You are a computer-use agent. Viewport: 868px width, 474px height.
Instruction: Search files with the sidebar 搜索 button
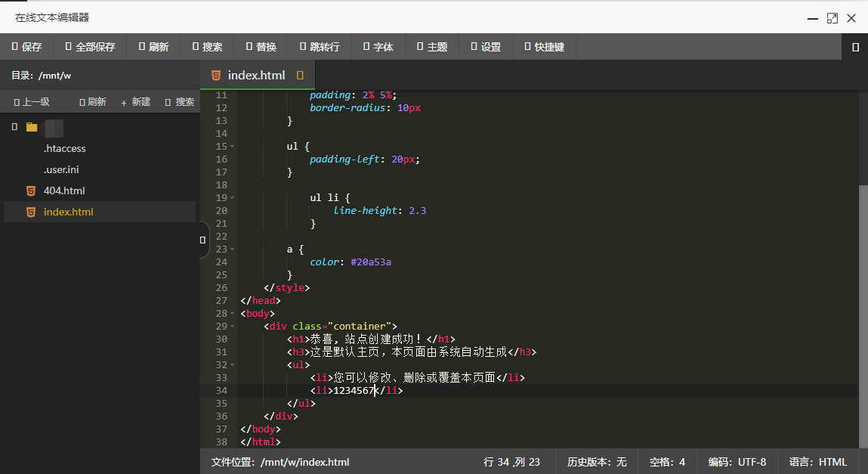(179, 102)
